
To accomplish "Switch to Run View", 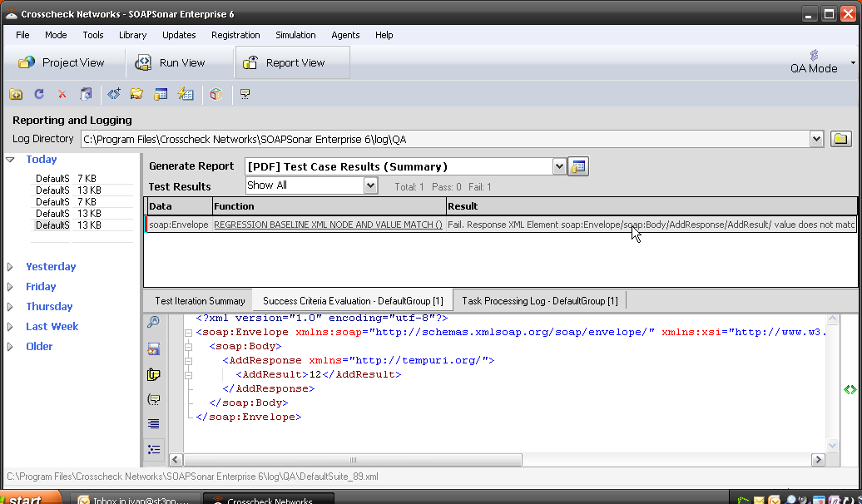I will (x=170, y=62).
